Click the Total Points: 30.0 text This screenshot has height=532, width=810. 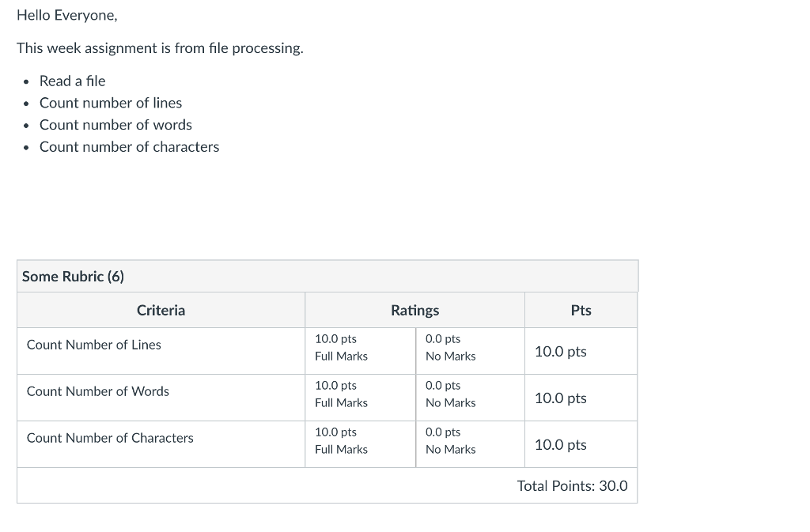click(573, 485)
